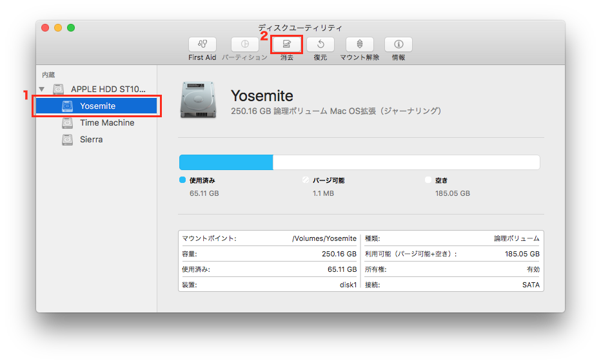Click the SATA connection value

point(531,285)
